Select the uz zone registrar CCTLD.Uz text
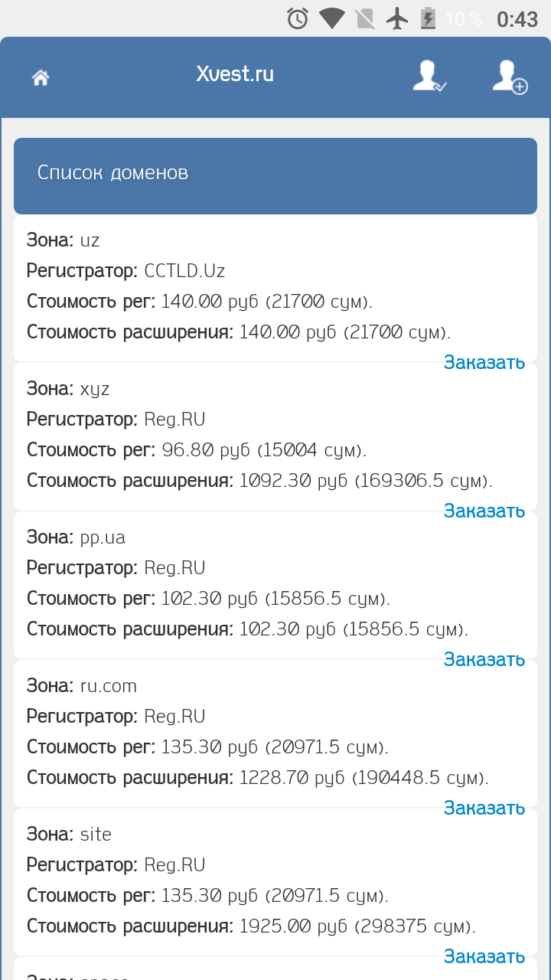The width and height of the screenshot is (551, 980). tap(184, 271)
